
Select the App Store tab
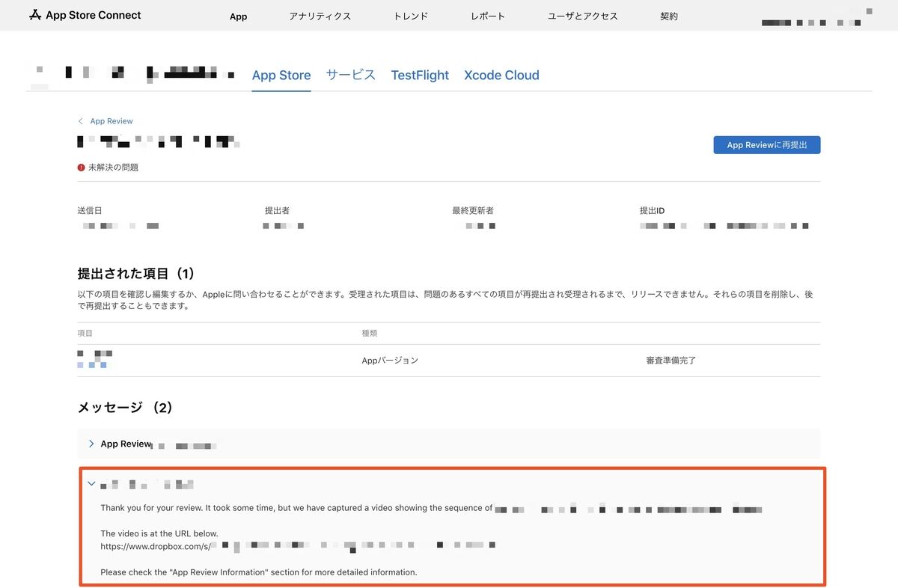click(x=281, y=75)
